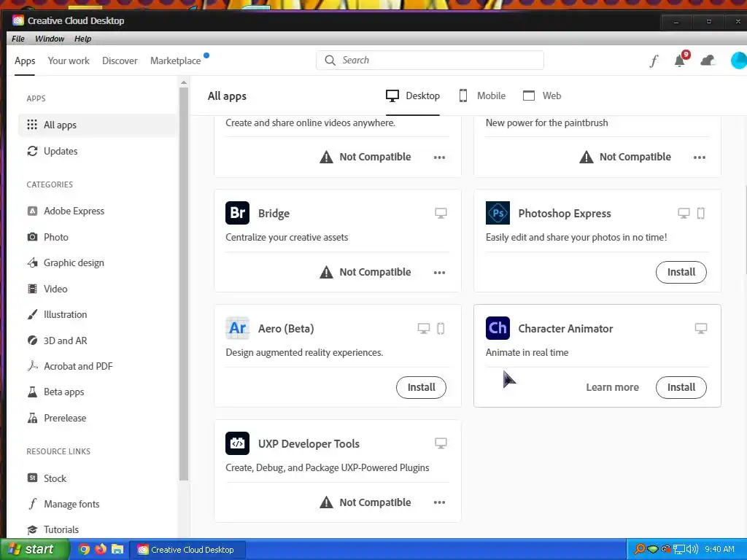
Task: Switch to the Your work tab
Action: point(69,61)
